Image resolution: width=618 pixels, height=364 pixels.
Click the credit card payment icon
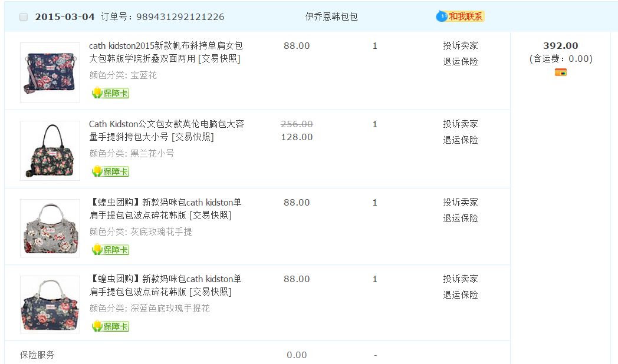(x=560, y=72)
